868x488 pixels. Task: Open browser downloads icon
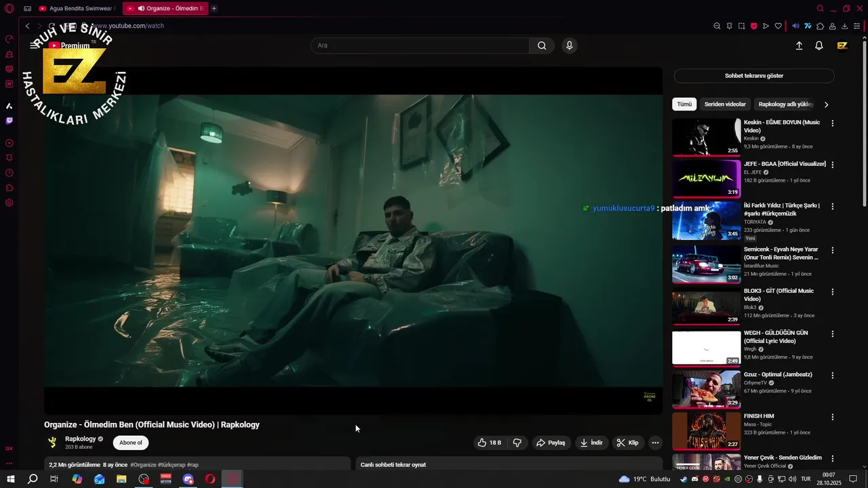tap(844, 26)
